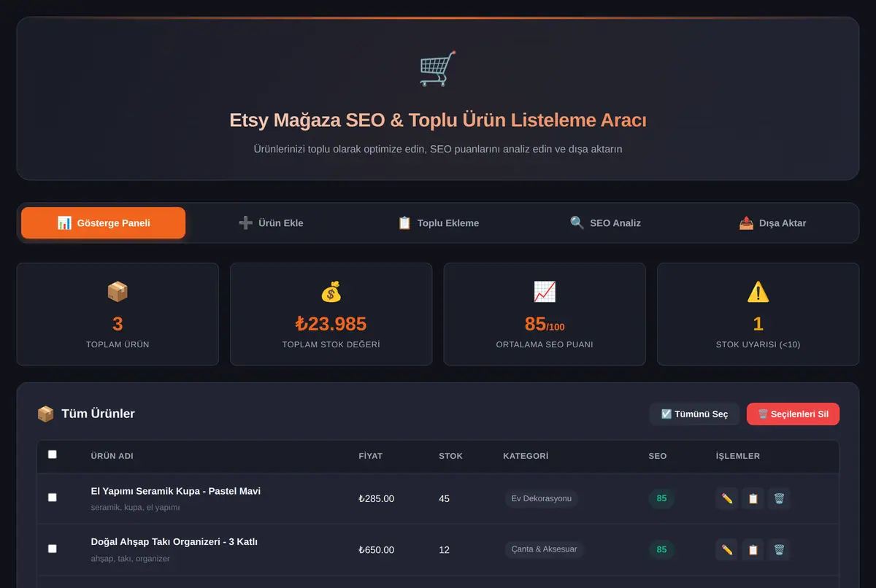Click product name Doğal Ahşap Takı Organizeri - 3 Katlı
876x588 pixels.
tap(174, 542)
